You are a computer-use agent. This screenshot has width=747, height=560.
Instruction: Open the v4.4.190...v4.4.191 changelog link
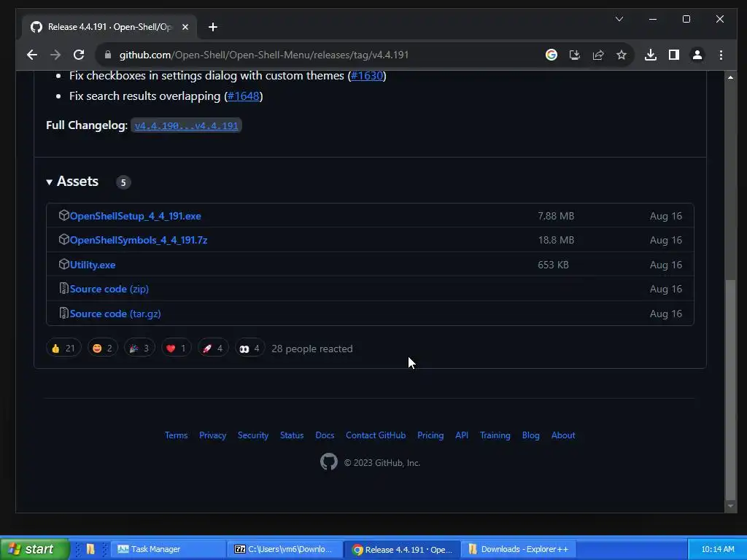(x=186, y=125)
